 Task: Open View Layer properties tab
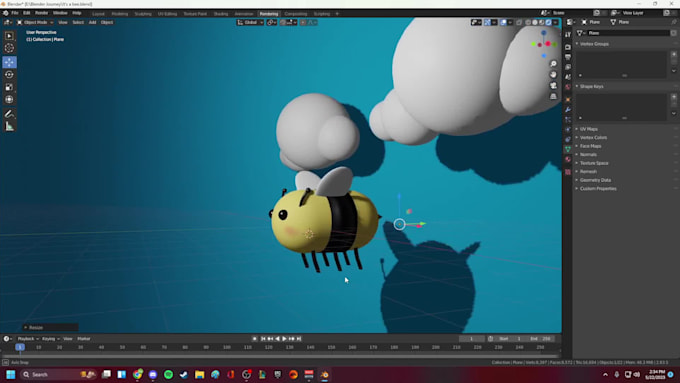click(x=568, y=67)
